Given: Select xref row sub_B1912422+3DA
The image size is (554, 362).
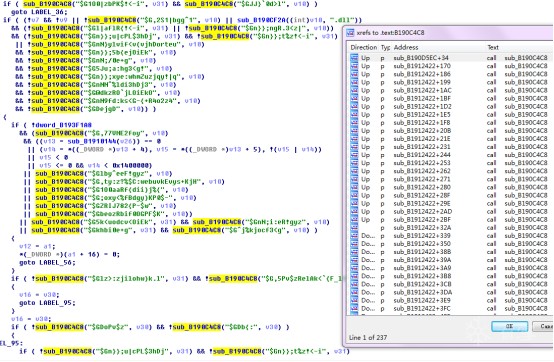Looking at the screenshot, I should point(452,292).
